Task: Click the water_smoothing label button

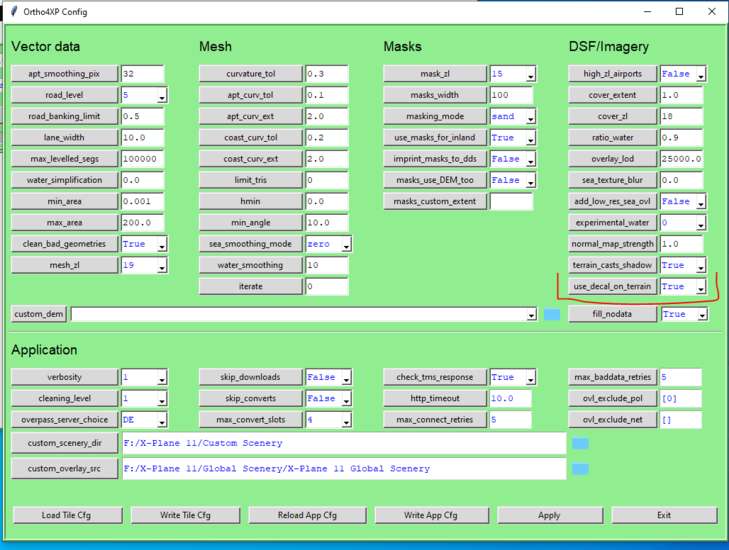Action: pos(251,265)
